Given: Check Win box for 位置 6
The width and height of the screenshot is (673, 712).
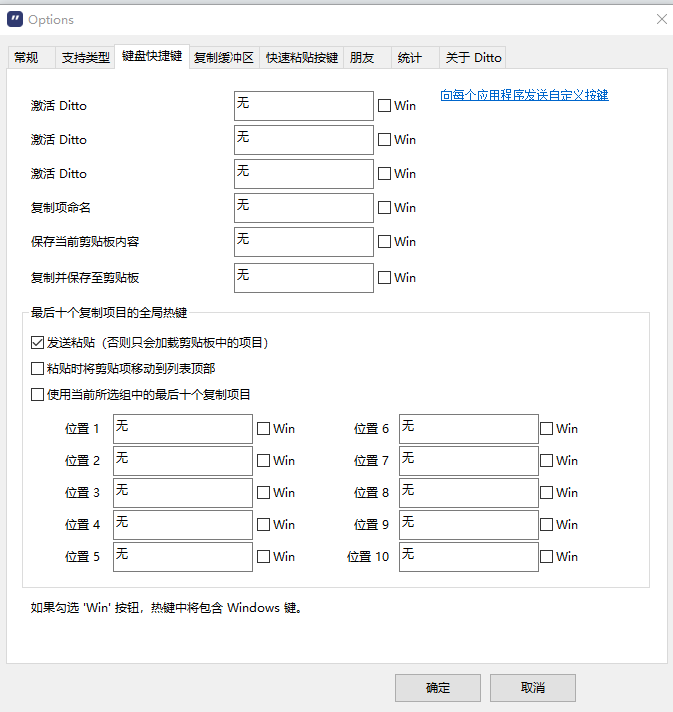Looking at the screenshot, I should tap(546, 429).
